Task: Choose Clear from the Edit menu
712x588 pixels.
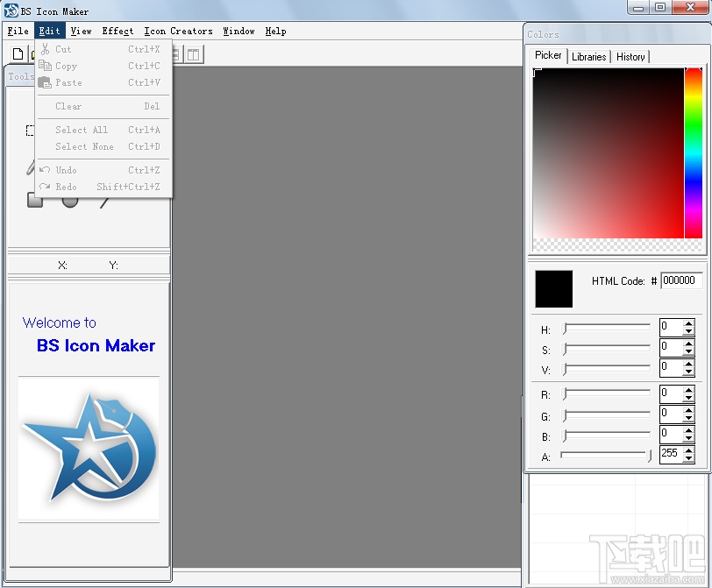Action: [x=68, y=106]
